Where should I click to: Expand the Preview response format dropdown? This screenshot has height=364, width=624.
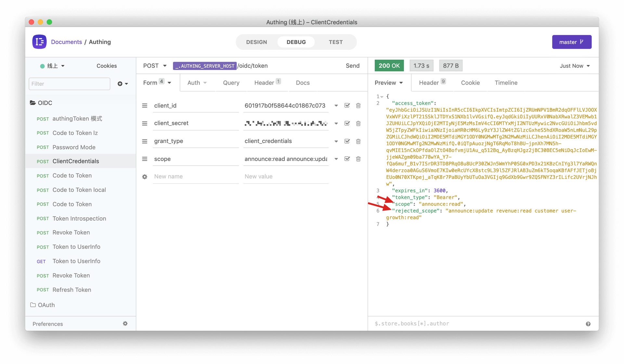389,83
